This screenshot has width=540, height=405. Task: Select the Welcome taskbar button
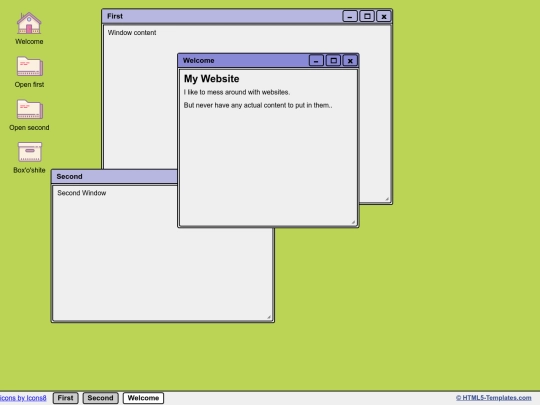(143, 398)
